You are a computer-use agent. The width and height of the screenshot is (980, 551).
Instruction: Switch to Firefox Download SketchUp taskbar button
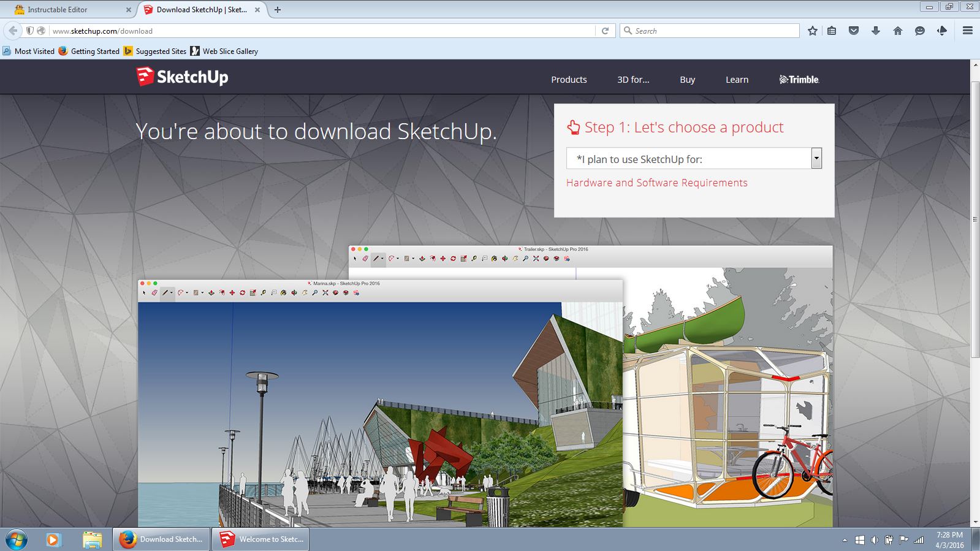click(161, 539)
